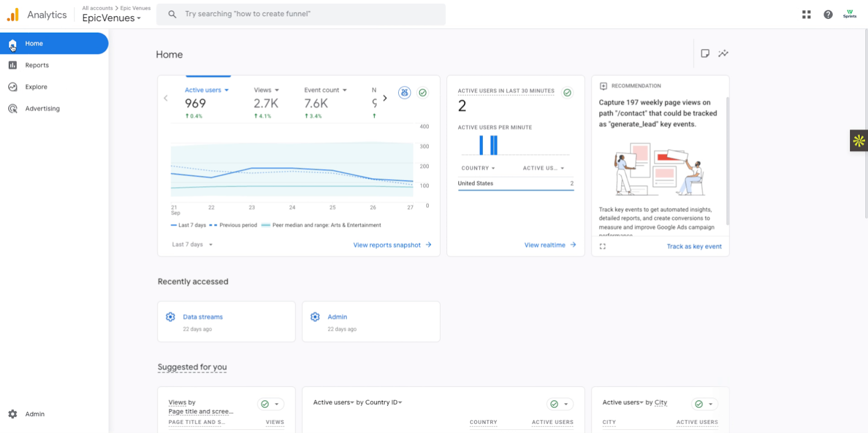Image resolution: width=868 pixels, height=433 pixels.
Task: Open Admin gear in bottom sidebar
Action: pyautogui.click(x=13, y=414)
